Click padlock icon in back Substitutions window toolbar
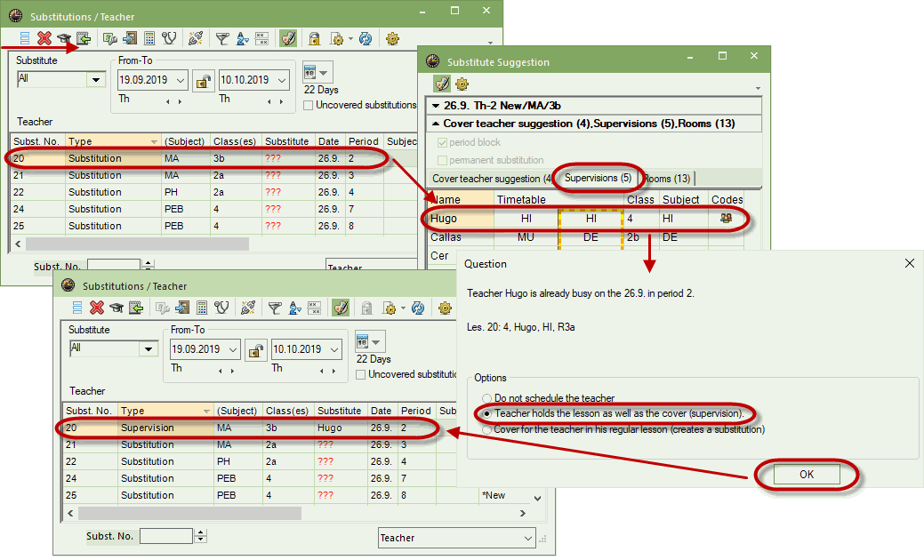Image resolution: width=924 pixels, height=560 pixels. tap(314, 39)
